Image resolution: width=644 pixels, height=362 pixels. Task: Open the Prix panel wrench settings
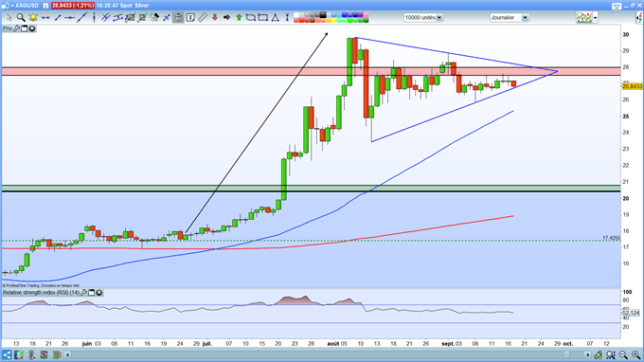16,28
